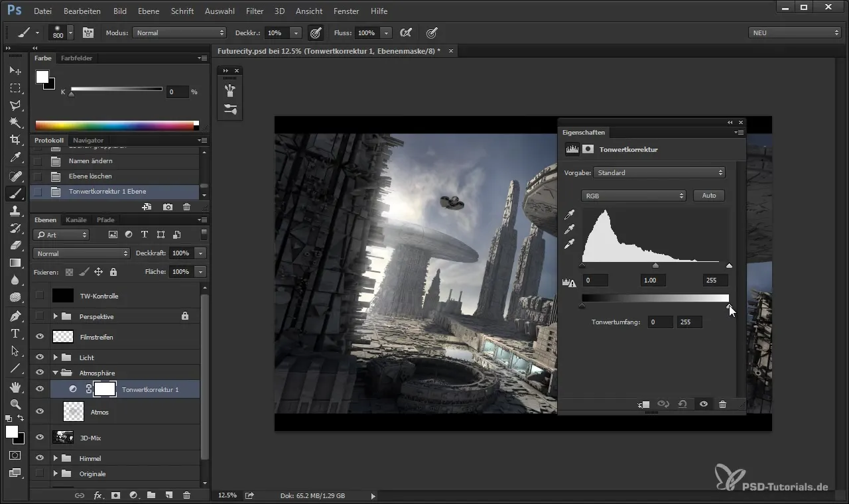This screenshot has height=504, width=849.
Task: Open the Ebene menu
Action: [147, 11]
